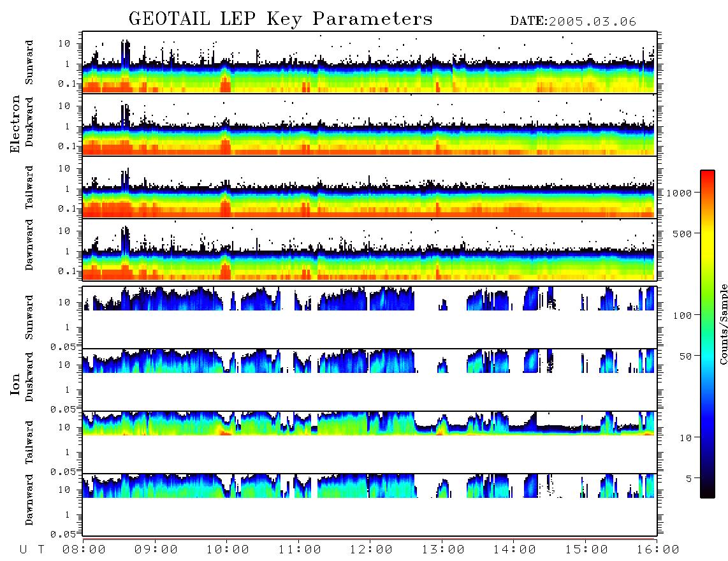Click the Counts/Sample color scale bar
This screenshot has height=561, width=728.
tap(707, 334)
